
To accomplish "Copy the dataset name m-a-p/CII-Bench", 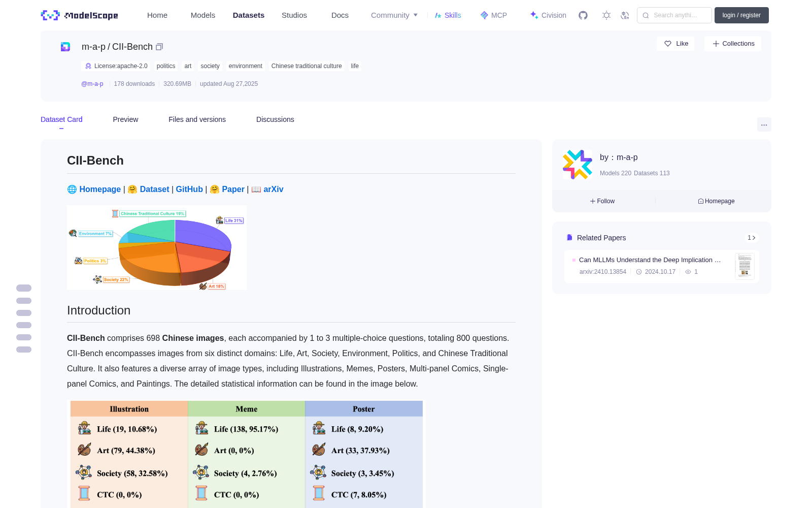I will pos(159,47).
